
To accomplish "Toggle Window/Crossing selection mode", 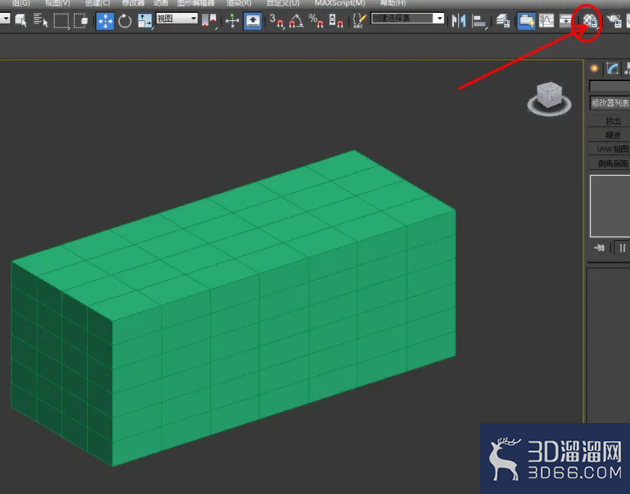I will [x=81, y=20].
